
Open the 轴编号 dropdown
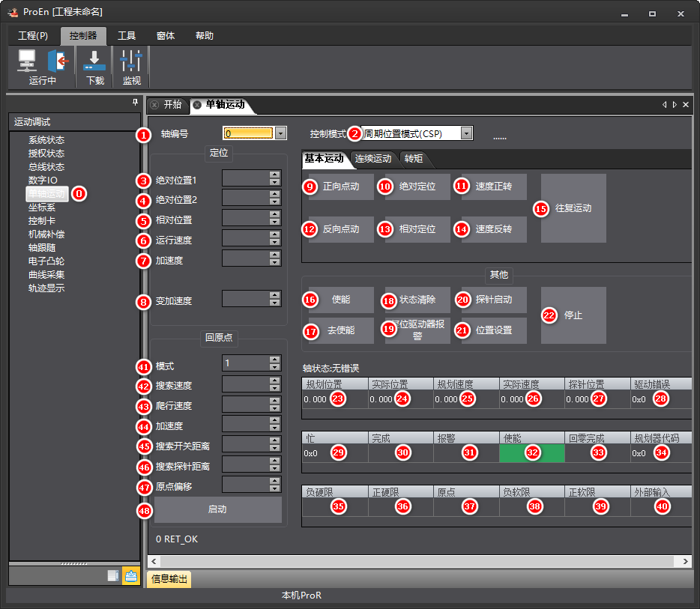click(280, 133)
